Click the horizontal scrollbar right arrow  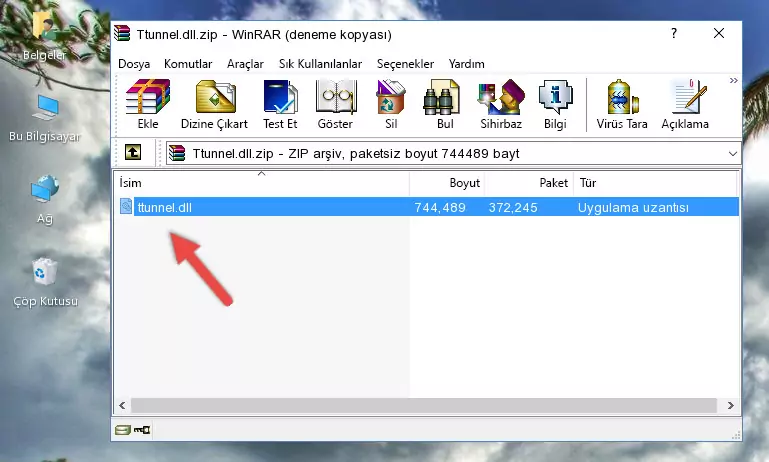(730, 406)
